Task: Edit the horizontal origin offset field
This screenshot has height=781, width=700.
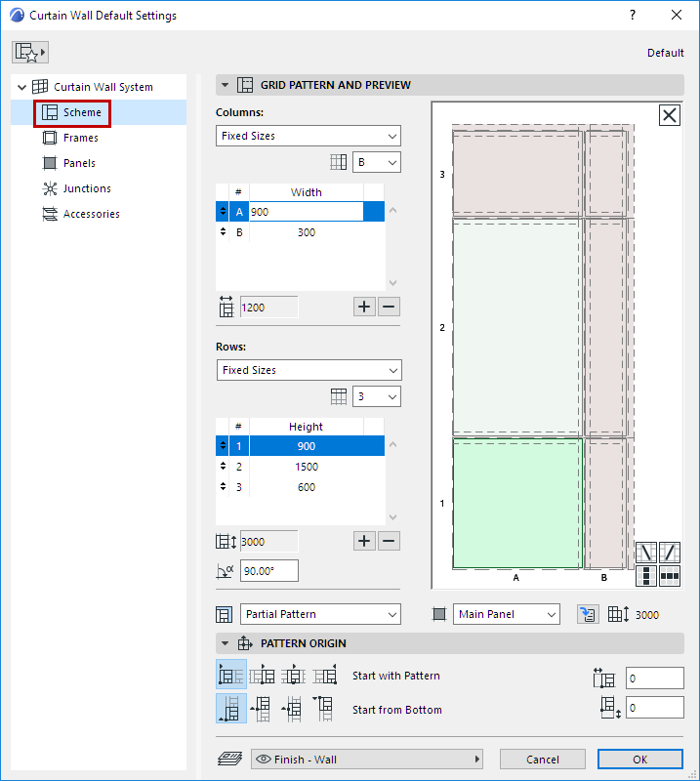Action: [655, 678]
